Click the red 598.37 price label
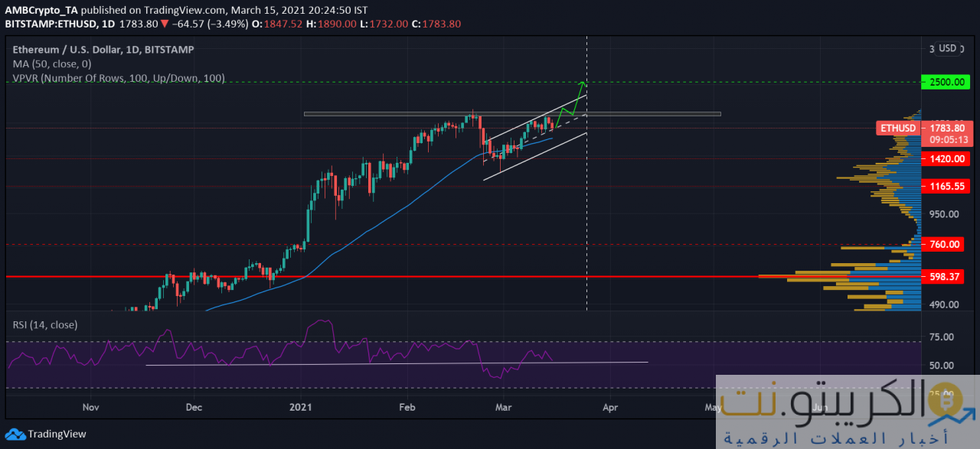 (x=946, y=276)
